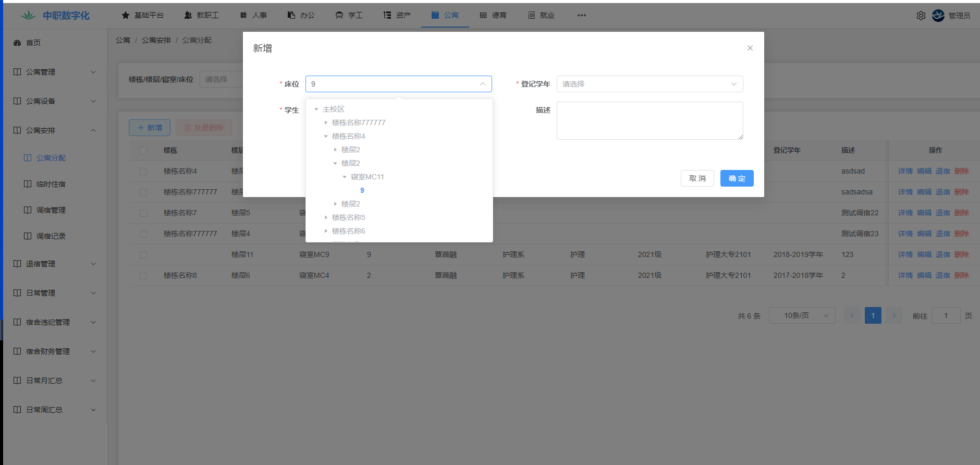Click the 首页 dashboard icon in sidebar
The height and width of the screenshot is (465, 980).
pyautogui.click(x=17, y=43)
